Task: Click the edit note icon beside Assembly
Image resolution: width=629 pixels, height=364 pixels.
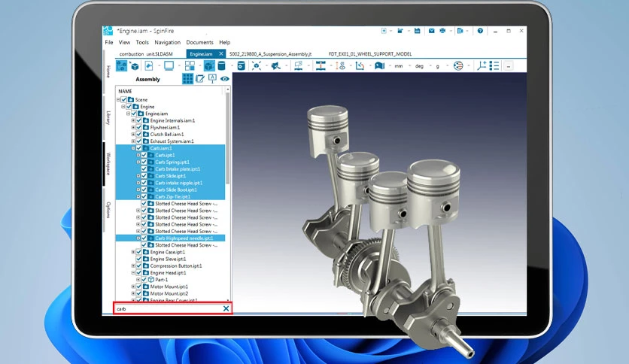Action: (x=200, y=78)
